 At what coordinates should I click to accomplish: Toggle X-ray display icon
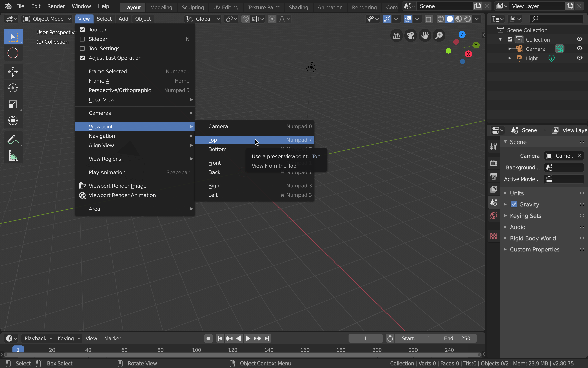(429, 19)
